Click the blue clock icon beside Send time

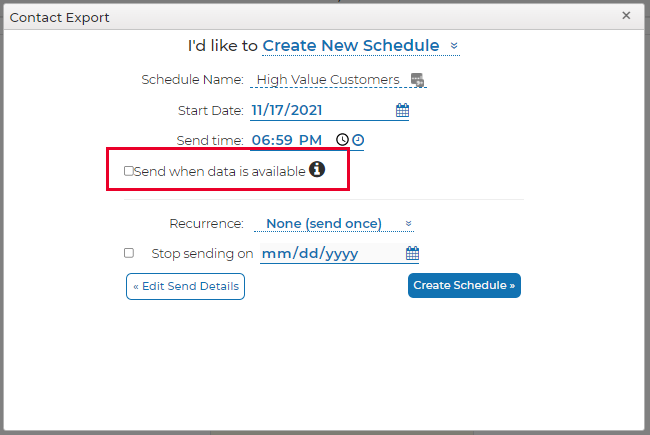tap(358, 140)
